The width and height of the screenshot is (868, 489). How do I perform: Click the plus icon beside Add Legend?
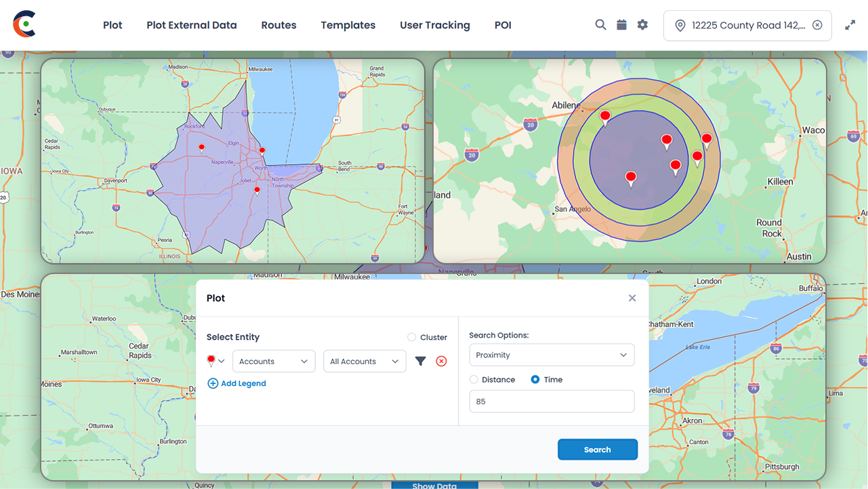(x=213, y=383)
